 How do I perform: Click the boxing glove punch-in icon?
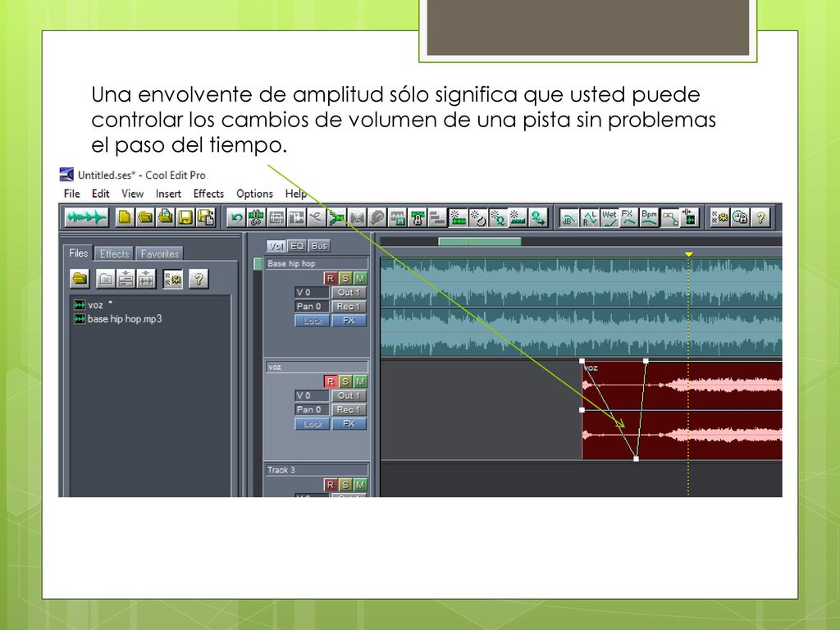tap(377, 217)
